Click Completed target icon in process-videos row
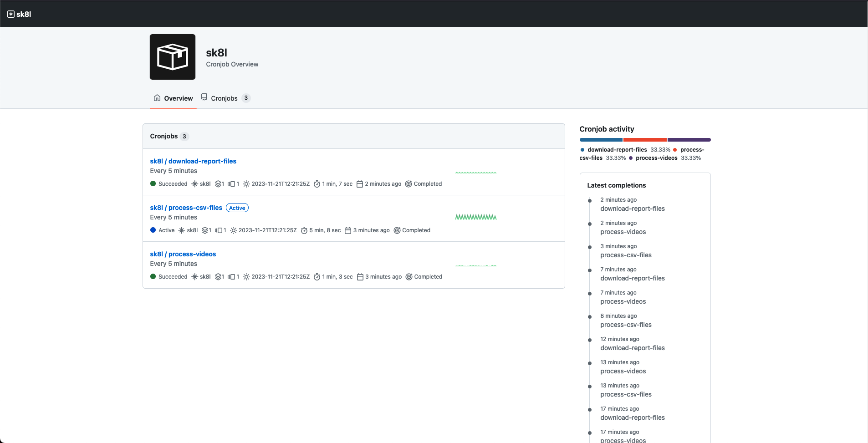 click(x=409, y=277)
